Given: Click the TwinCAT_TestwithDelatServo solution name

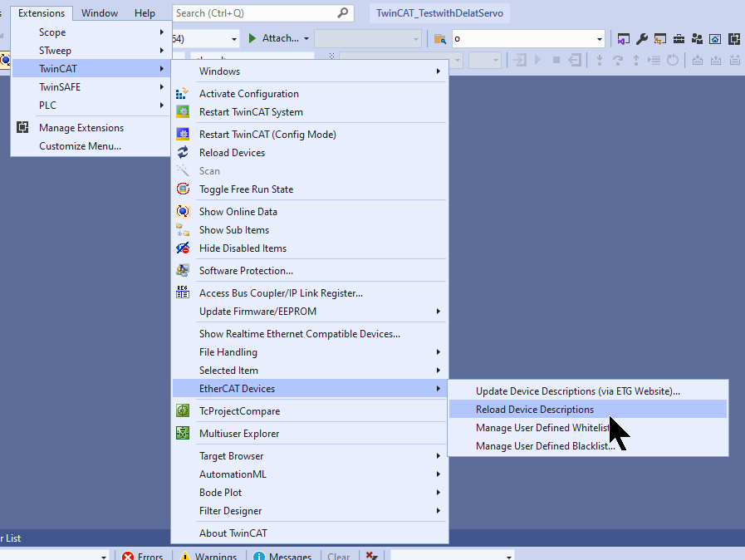Looking at the screenshot, I should point(439,12).
